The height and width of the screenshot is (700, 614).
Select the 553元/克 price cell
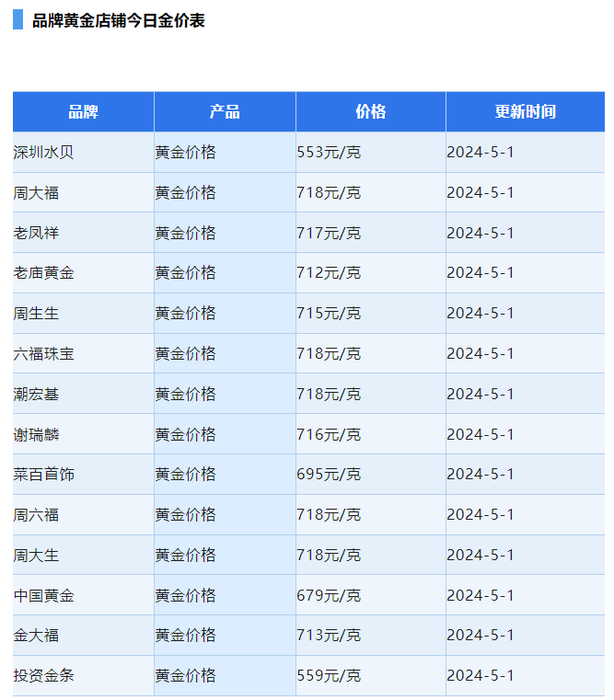tap(329, 152)
